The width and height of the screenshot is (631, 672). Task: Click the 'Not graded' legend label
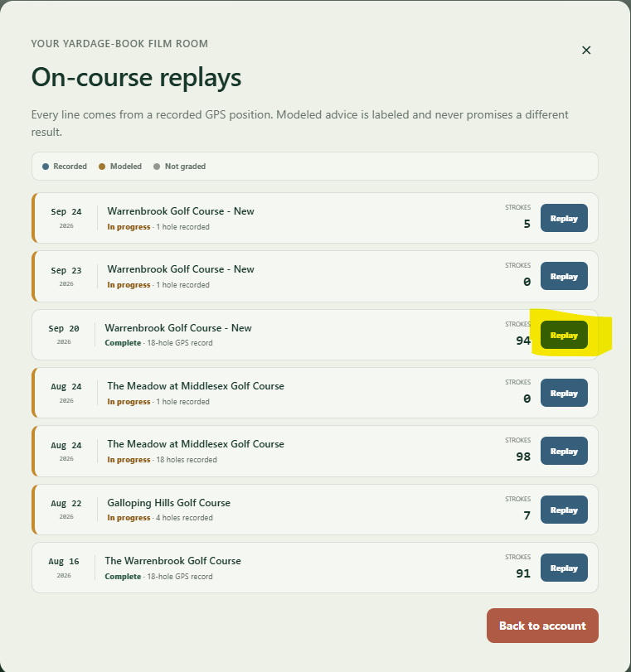click(185, 167)
